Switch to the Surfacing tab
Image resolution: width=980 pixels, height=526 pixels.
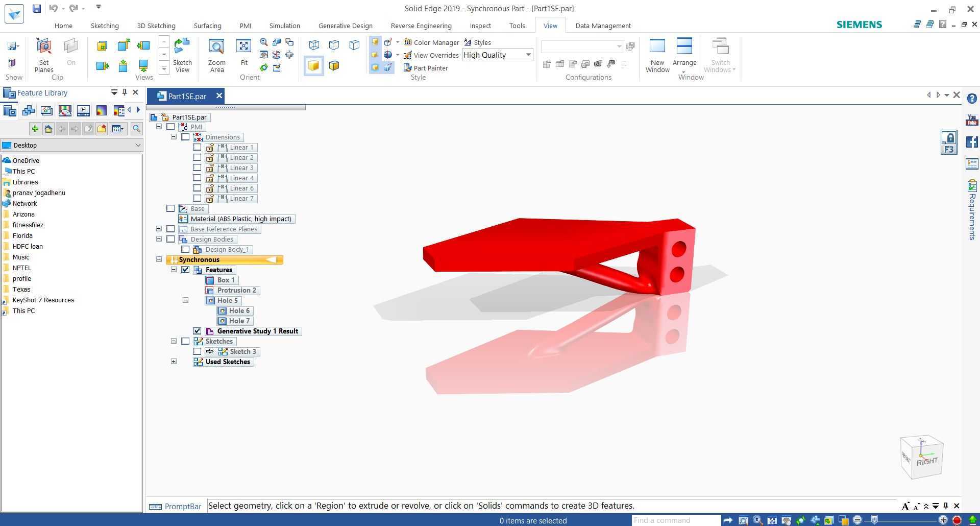(x=207, y=26)
